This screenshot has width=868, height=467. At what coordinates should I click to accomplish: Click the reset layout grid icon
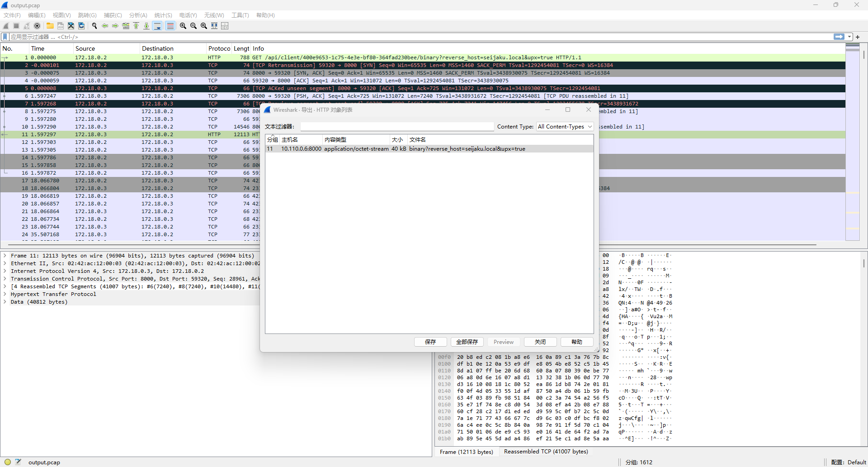point(225,26)
